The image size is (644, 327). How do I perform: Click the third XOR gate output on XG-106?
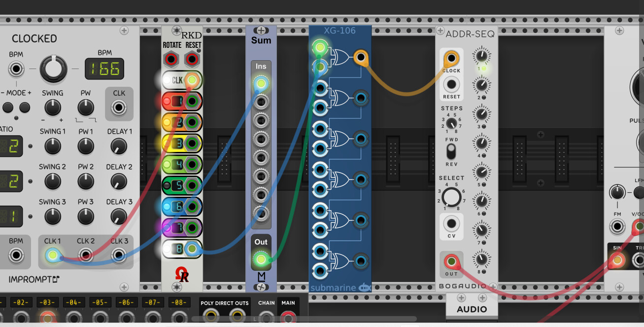pos(361,138)
